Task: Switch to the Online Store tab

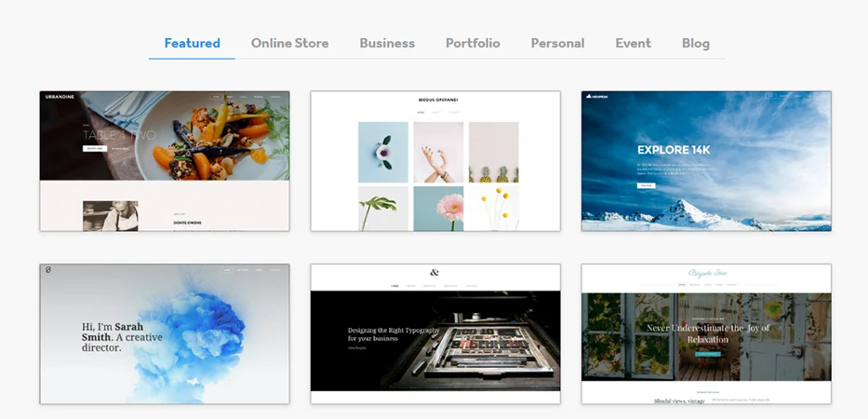Action: [x=289, y=43]
